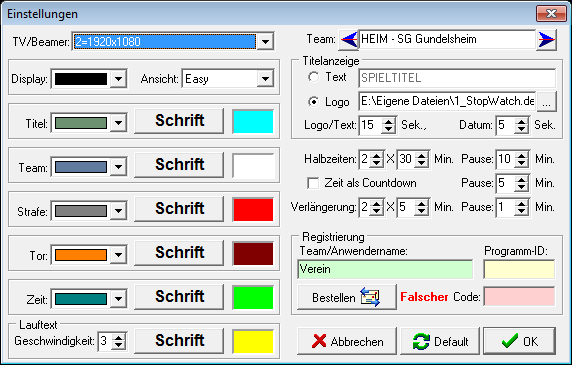Expand the Ansicht Easy dropdown
The width and height of the screenshot is (572, 365).
pyautogui.click(x=265, y=79)
